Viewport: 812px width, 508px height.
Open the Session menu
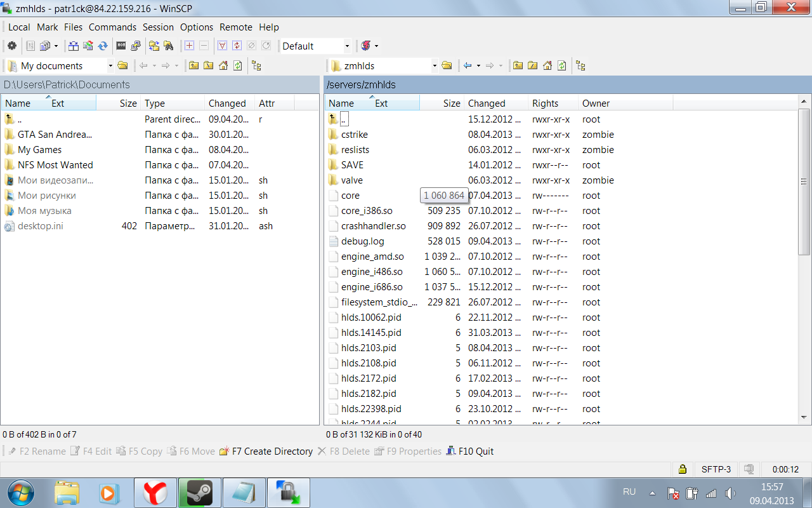(x=158, y=27)
